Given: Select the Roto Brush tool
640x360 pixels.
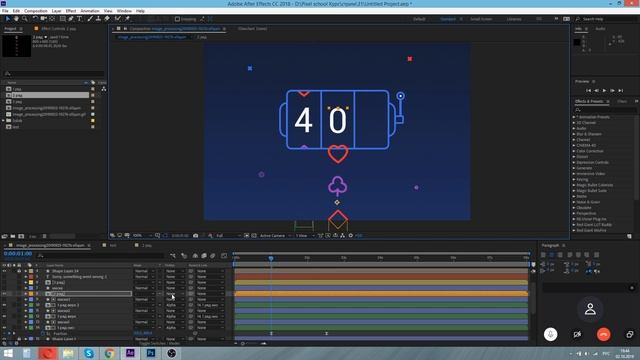Looking at the screenshot, I should [118, 19].
